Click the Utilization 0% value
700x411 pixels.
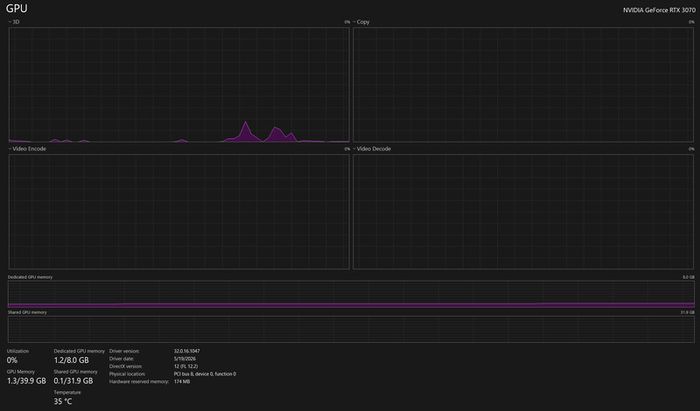[12, 360]
